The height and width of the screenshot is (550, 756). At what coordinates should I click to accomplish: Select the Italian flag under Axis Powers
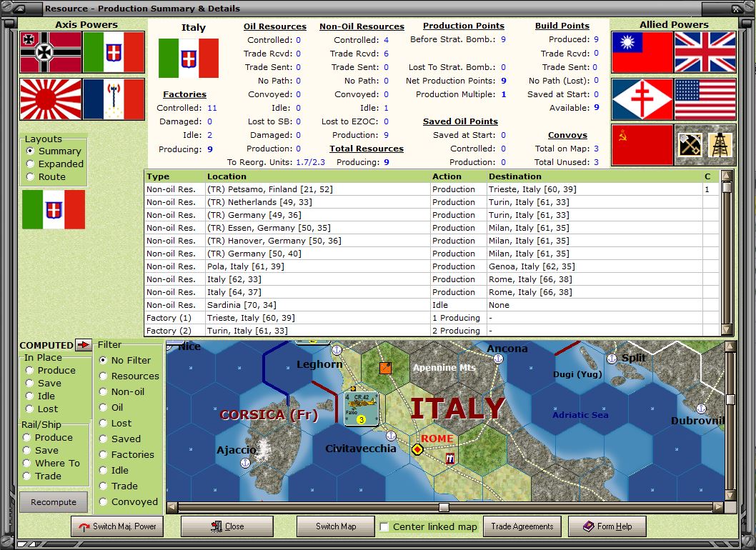[x=114, y=53]
